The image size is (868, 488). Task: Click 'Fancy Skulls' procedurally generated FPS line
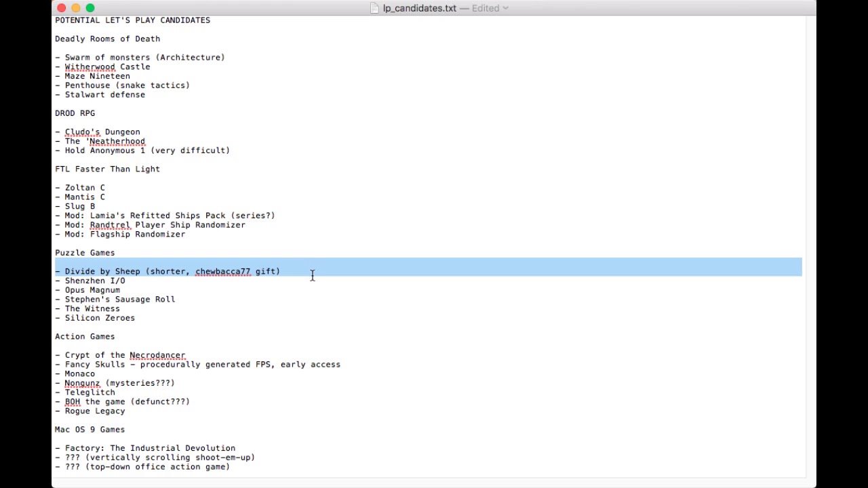(x=197, y=365)
